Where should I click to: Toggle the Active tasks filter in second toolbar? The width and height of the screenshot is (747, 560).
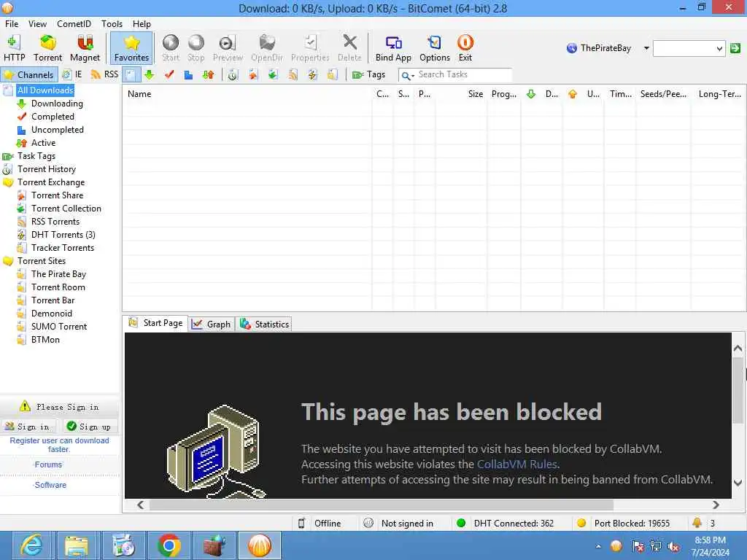click(x=208, y=75)
